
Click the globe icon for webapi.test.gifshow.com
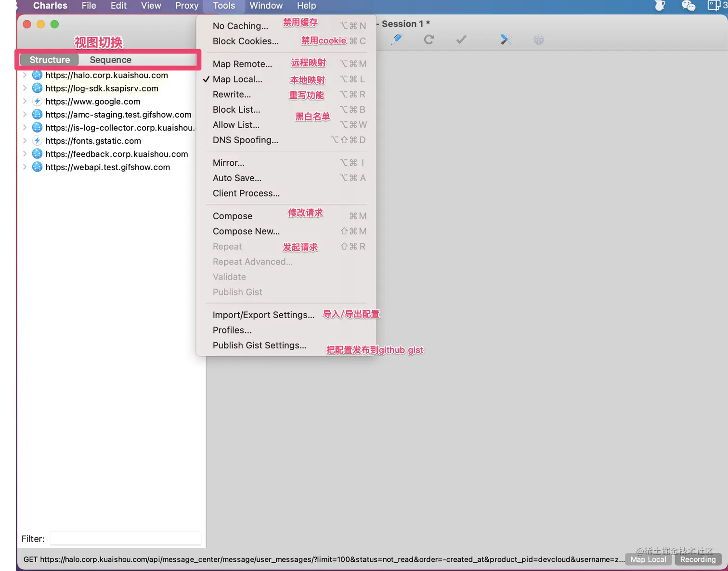point(37,167)
